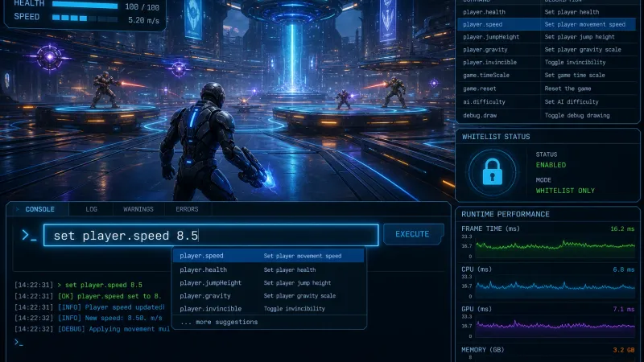Click the console prompt chevron icon
The width and height of the screenshot is (644, 362).
pos(29,235)
